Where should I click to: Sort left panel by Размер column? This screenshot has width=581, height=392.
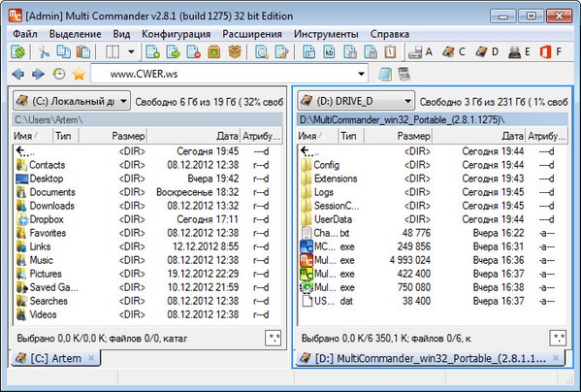(x=113, y=136)
